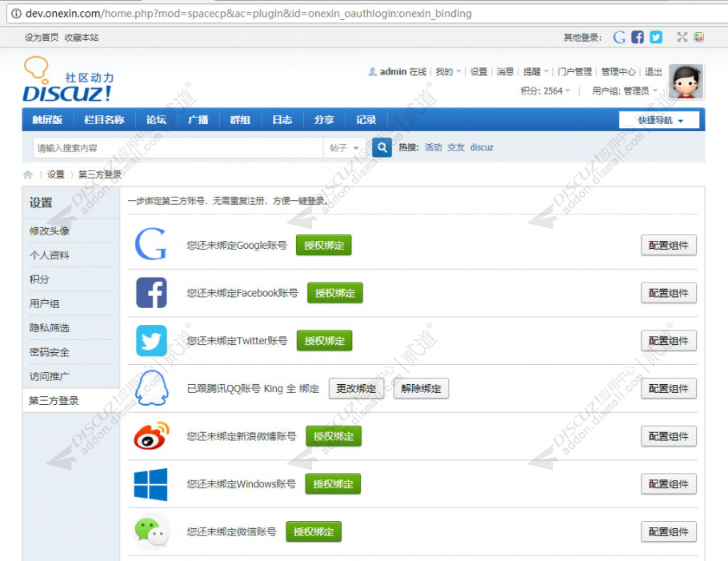Select 隐私筛选 in settings sidebar
The image size is (728, 561).
point(50,328)
